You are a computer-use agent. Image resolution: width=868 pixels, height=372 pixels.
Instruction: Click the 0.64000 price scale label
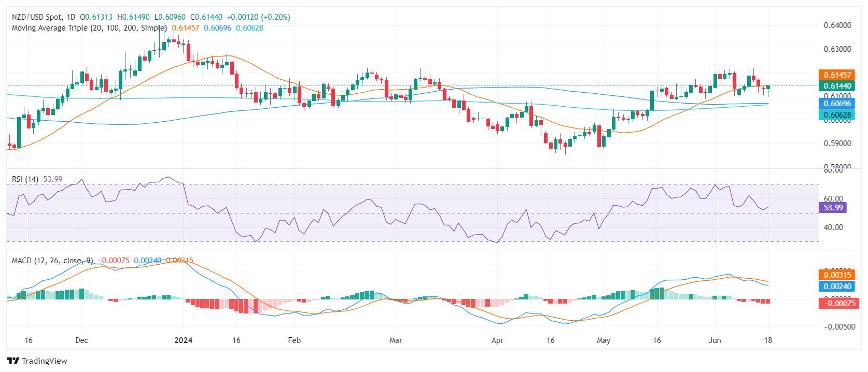point(837,25)
